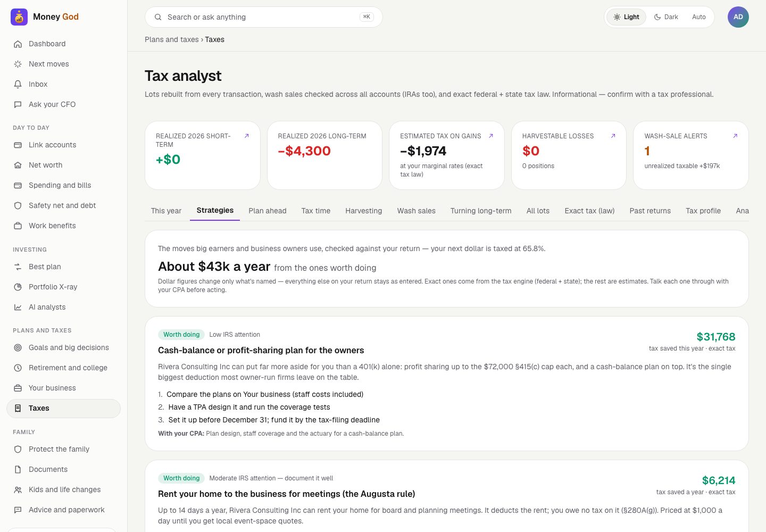
Task: Open Advice and paperwork page
Action: pos(63,510)
